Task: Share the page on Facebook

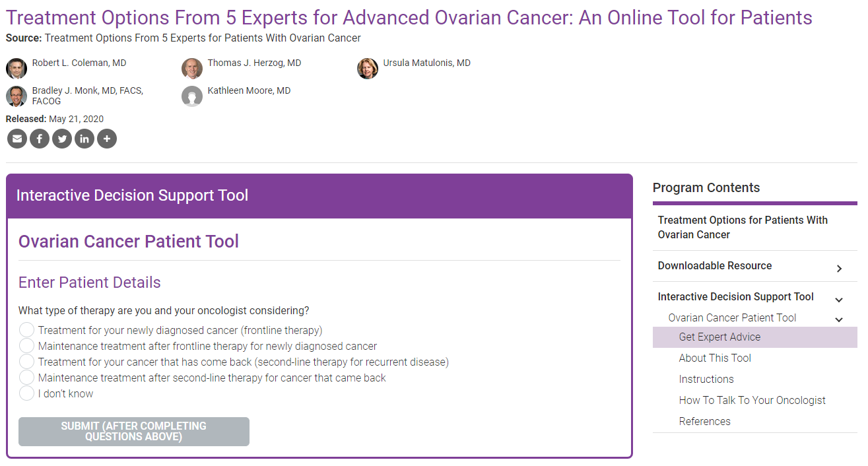Action: click(40, 139)
